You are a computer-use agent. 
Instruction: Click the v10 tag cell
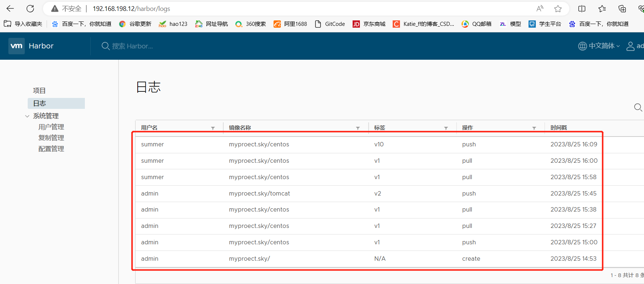click(379, 145)
